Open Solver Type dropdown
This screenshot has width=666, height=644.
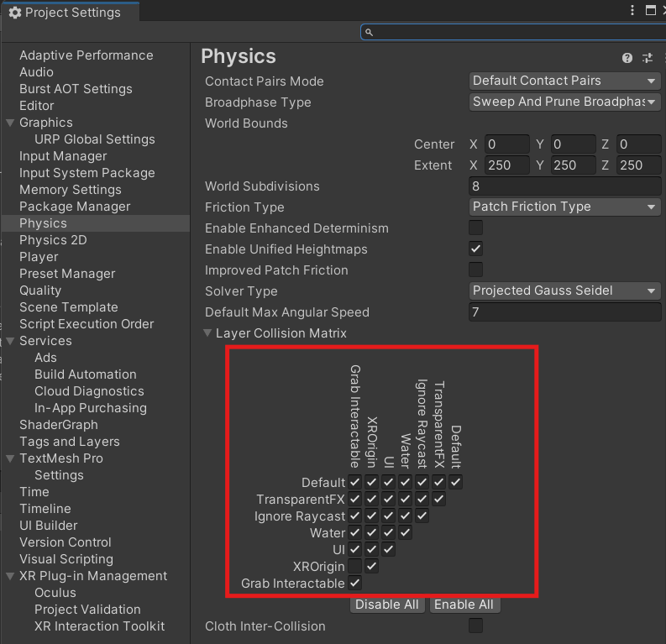[565, 291]
